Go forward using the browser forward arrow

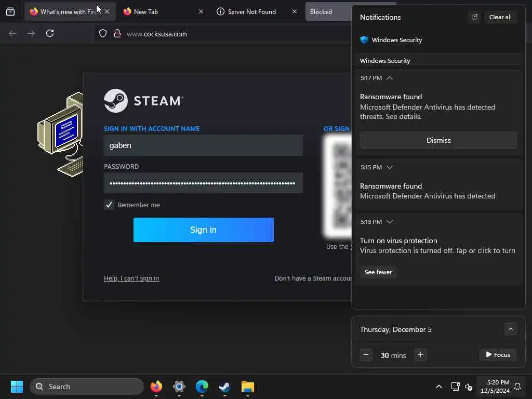tap(31, 33)
